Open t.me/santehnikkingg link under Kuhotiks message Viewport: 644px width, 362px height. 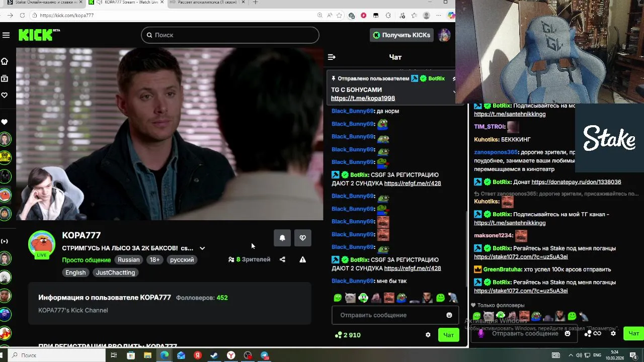pyautogui.click(x=510, y=223)
